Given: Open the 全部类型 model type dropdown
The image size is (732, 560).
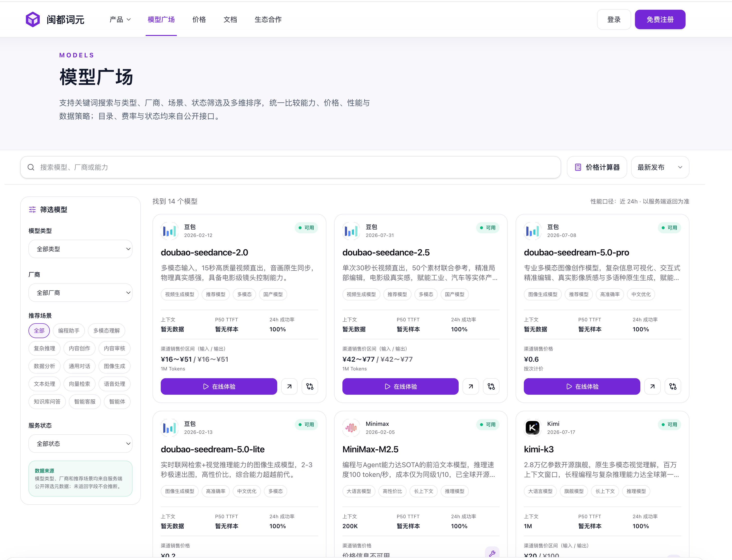Looking at the screenshot, I should (x=80, y=249).
